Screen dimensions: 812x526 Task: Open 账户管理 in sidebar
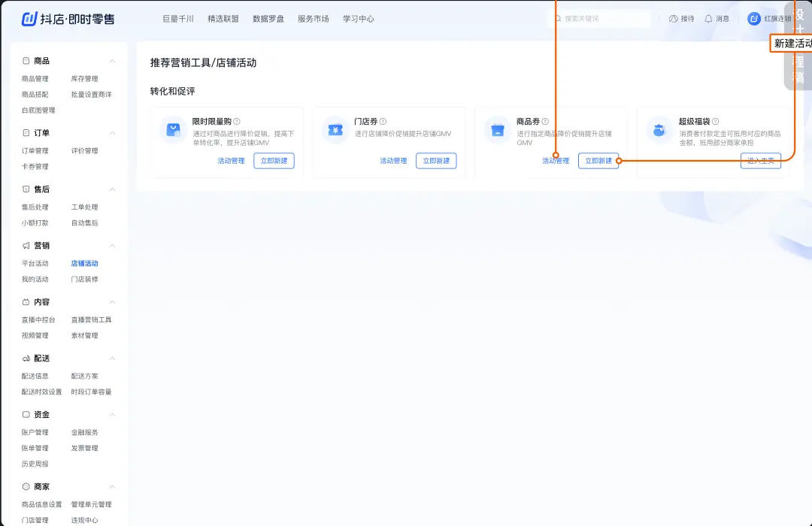(35, 432)
